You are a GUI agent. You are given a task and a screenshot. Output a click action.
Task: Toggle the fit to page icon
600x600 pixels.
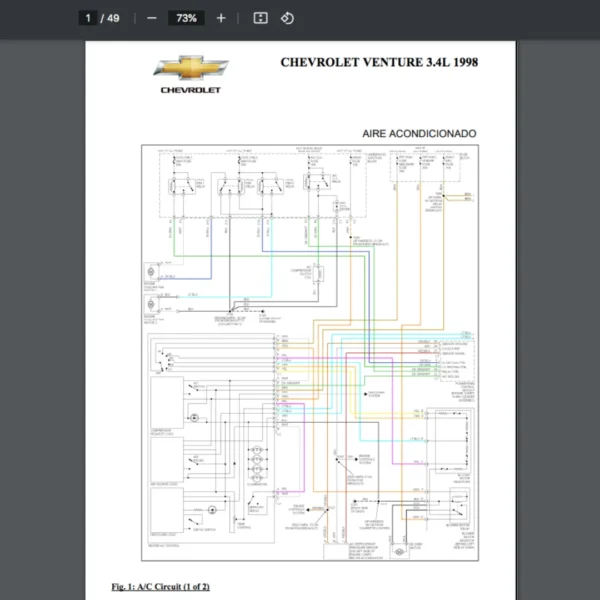tap(260, 18)
